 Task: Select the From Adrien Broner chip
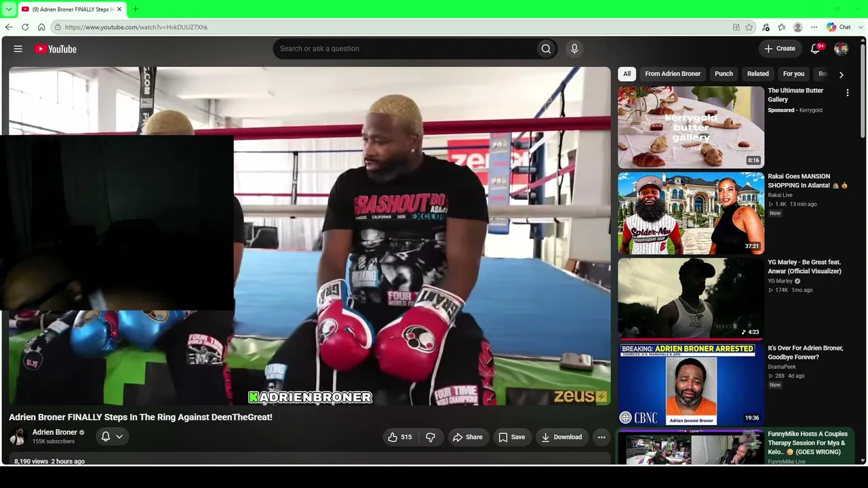pyautogui.click(x=673, y=74)
